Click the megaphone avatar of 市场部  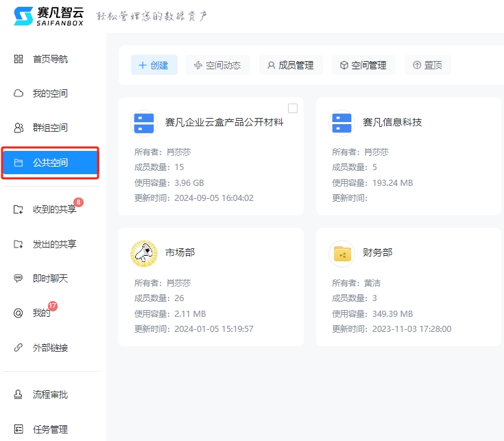point(144,253)
